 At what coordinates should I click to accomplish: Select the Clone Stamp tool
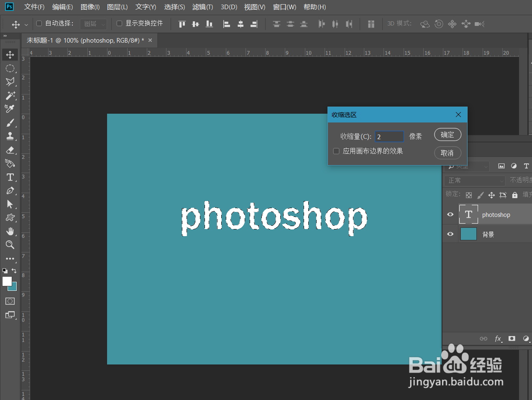(10, 136)
